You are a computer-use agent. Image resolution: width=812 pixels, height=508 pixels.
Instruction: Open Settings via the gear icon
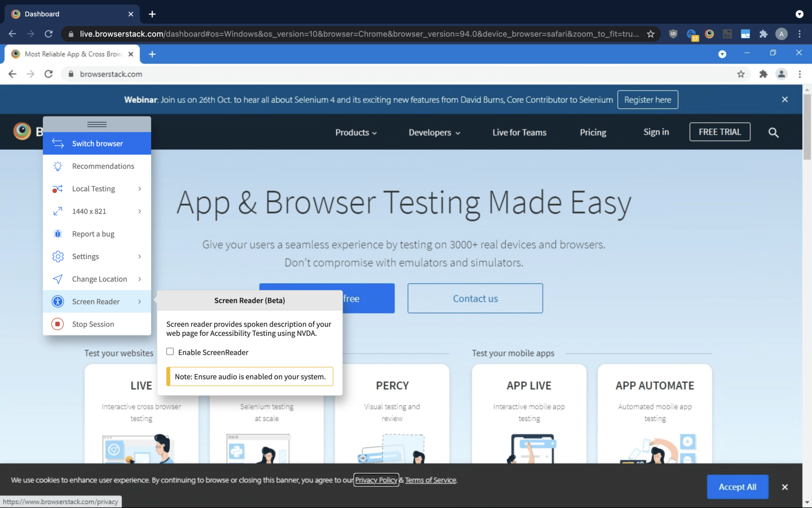[57, 256]
